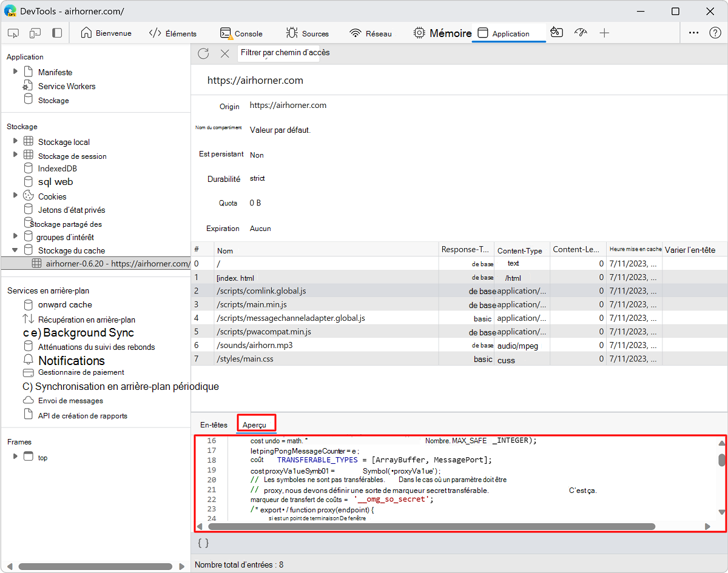This screenshot has height=573, width=728.
Task: Open API de création de rapports
Action: pos(83,415)
